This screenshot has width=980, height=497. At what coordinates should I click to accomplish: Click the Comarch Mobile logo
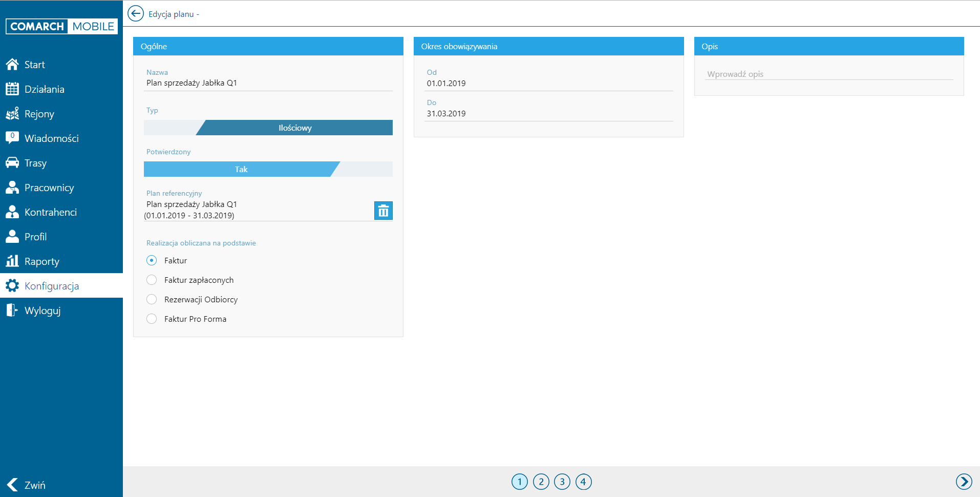tap(61, 26)
